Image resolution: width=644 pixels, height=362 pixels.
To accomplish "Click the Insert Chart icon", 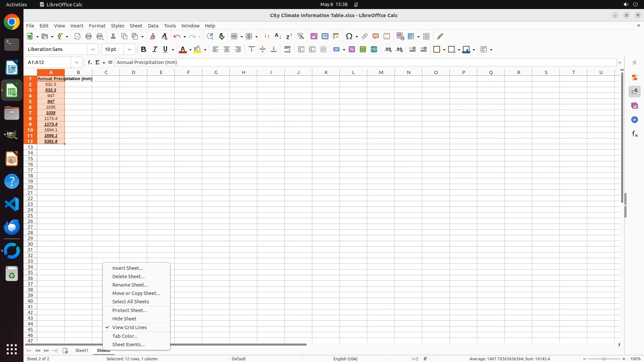I will [325, 36].
